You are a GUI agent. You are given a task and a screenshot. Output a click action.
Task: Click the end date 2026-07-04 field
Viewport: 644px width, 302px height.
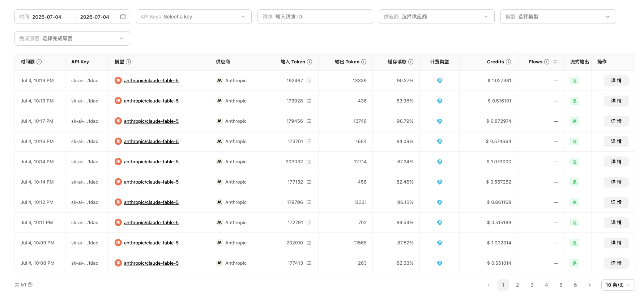pos(95,17)
